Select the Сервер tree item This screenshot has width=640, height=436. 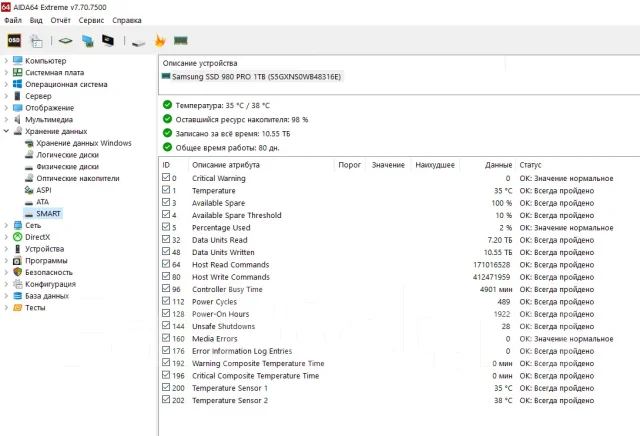point(38,96)
